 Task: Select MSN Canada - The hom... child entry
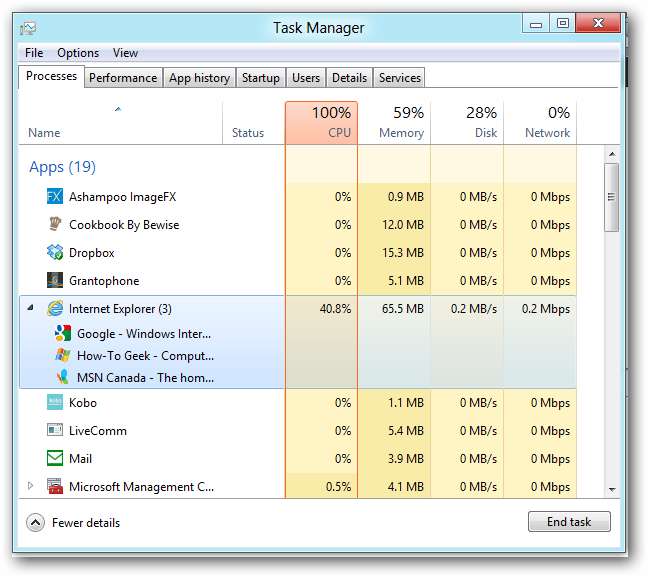(x=146, y=378)
